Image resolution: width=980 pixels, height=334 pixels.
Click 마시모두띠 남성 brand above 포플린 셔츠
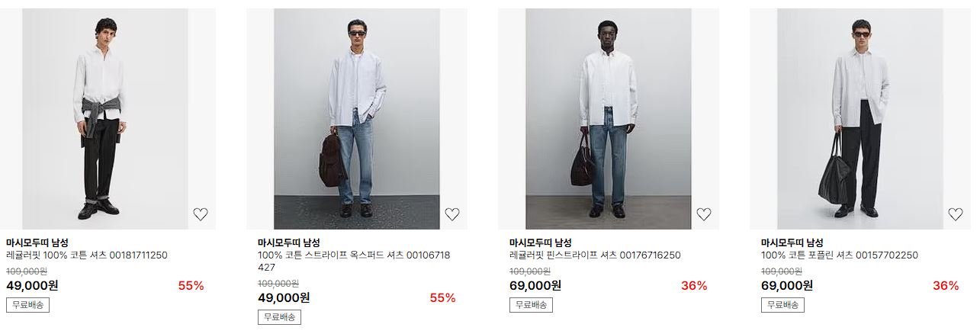792,242
